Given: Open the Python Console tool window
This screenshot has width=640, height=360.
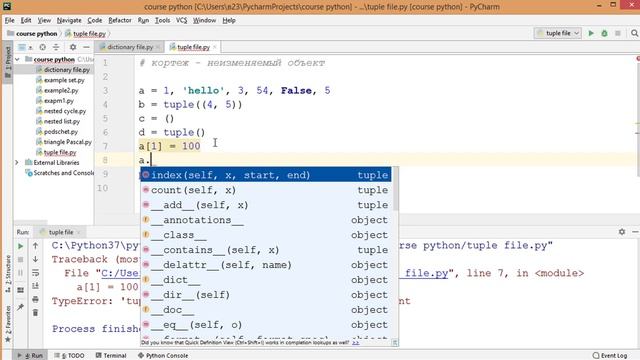Looking at the screenshot, I should click(163, 356).
